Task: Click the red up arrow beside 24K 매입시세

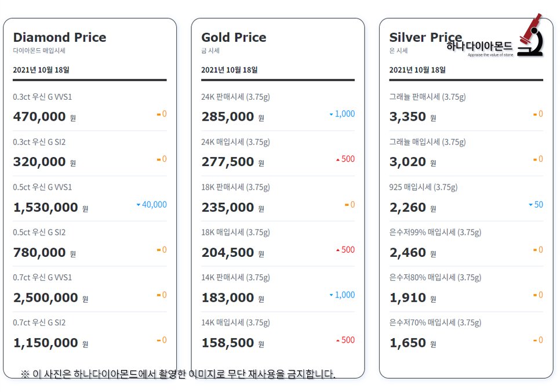Action: 338,159
